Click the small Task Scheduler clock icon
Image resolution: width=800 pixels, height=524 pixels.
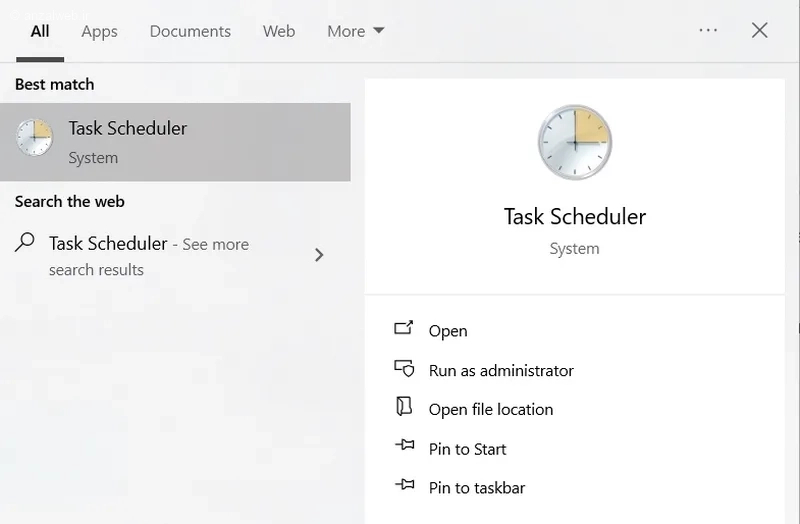pyautogui.click(x=34, y=138)
